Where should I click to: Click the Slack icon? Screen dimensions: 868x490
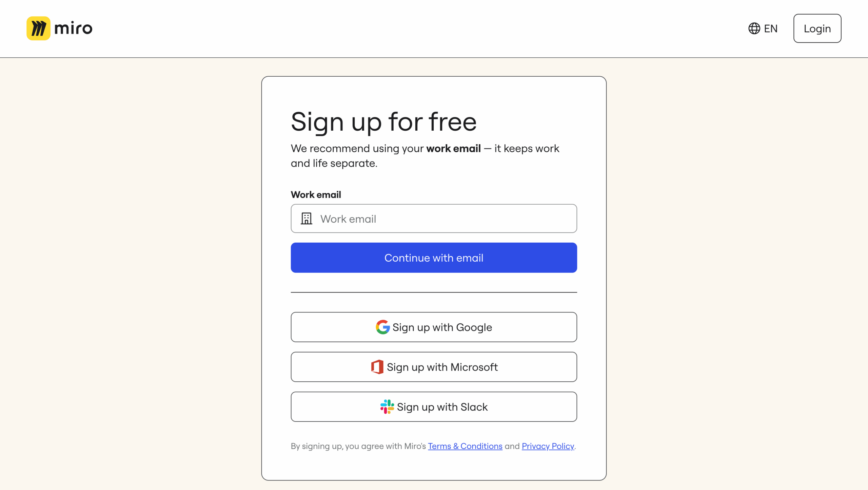pyautogui.click(x=387, y=407)
